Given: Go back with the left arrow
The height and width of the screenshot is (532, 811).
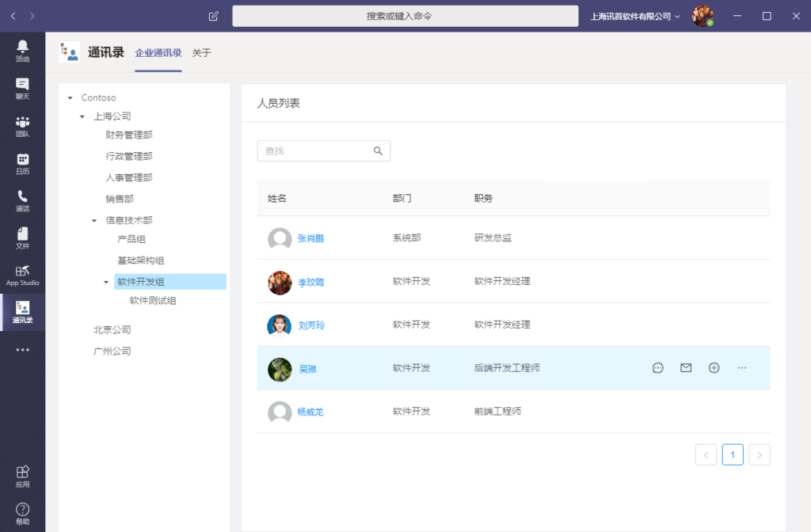Looking at the screenshot, I should (x=13, y=16).
